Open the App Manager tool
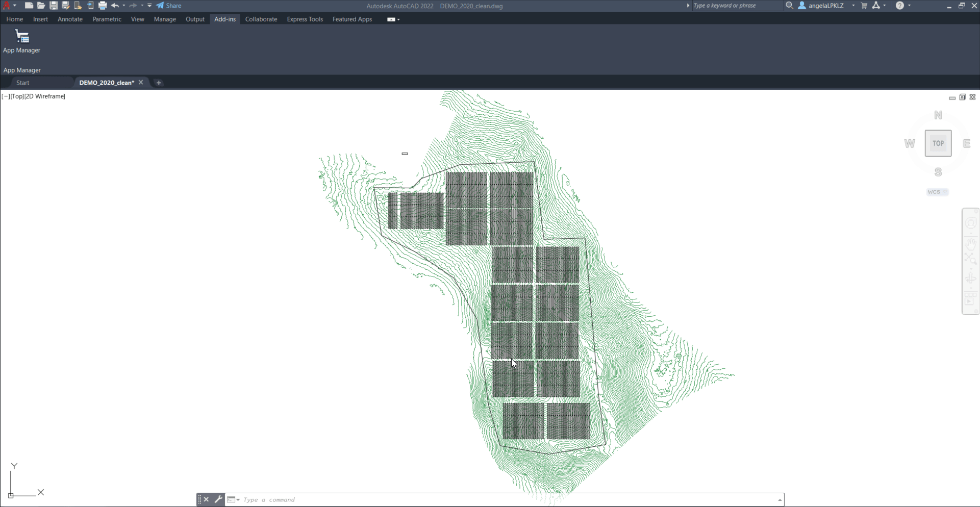980x507 pixels. point(21,41)
